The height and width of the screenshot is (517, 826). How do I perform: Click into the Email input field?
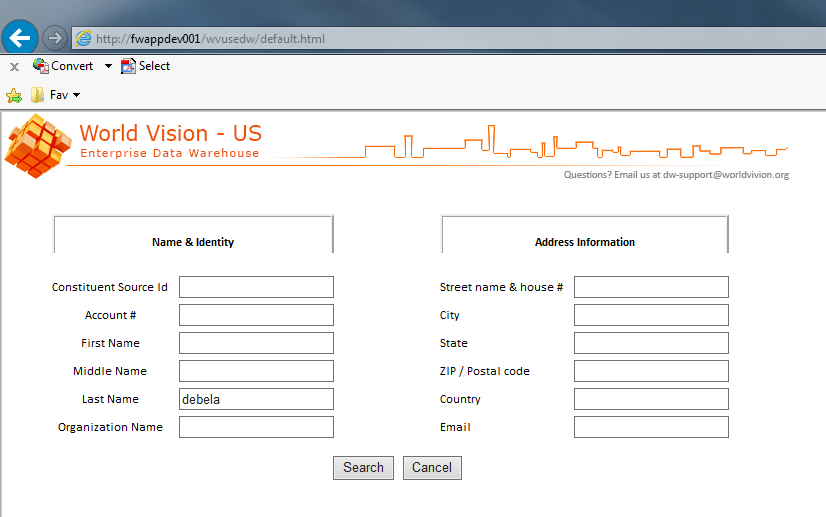[651, 427]
